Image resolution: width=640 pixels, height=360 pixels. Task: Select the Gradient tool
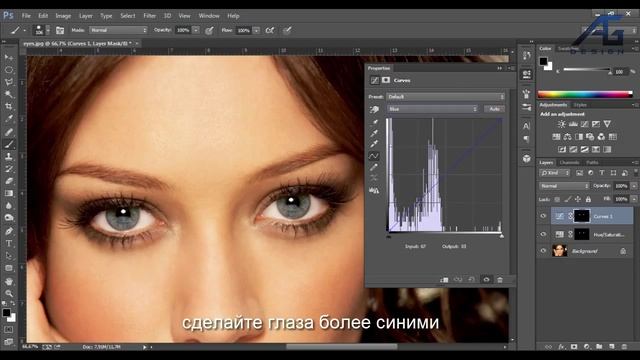pyautogui.click(x=9, y=193)
